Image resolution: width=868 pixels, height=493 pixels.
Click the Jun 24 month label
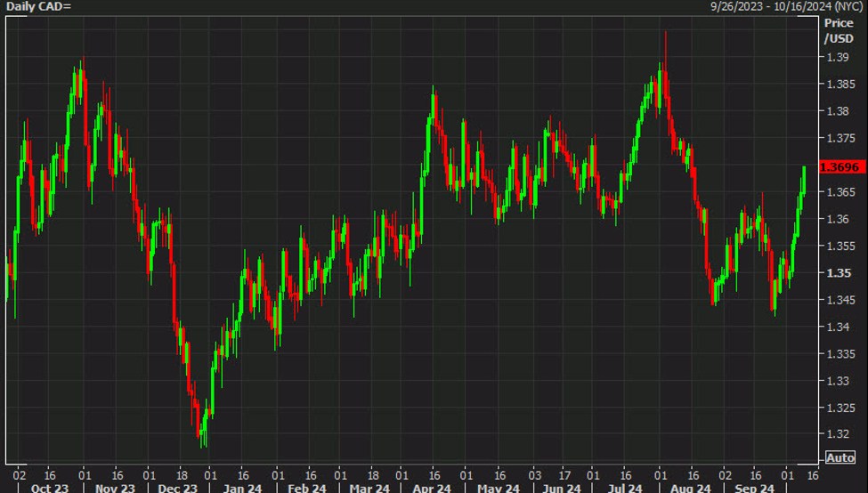coord(562,488)
